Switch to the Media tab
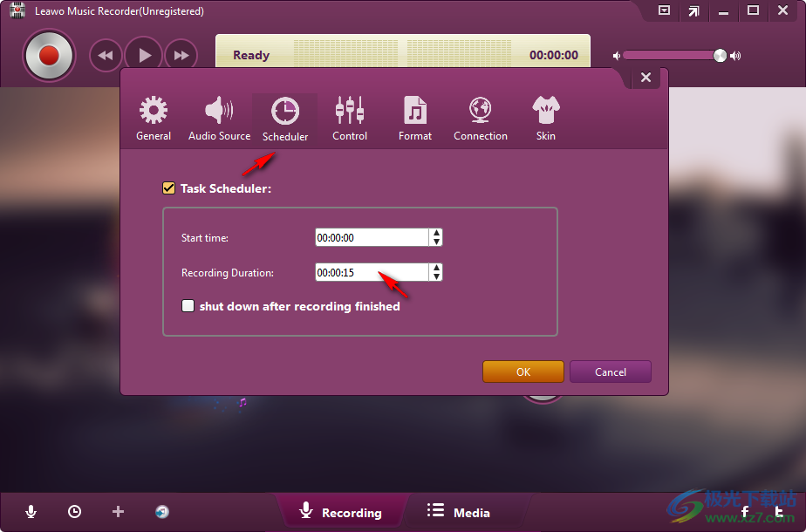 (459, 512)
